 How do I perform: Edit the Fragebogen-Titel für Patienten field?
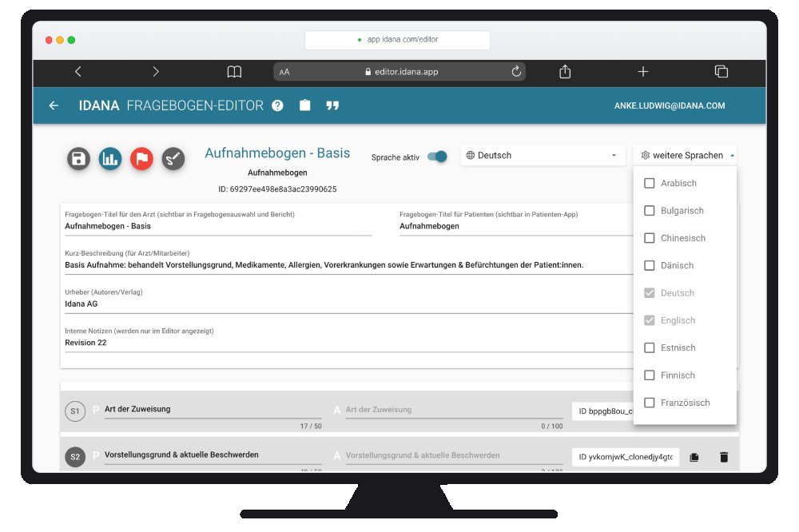[516, 226]
